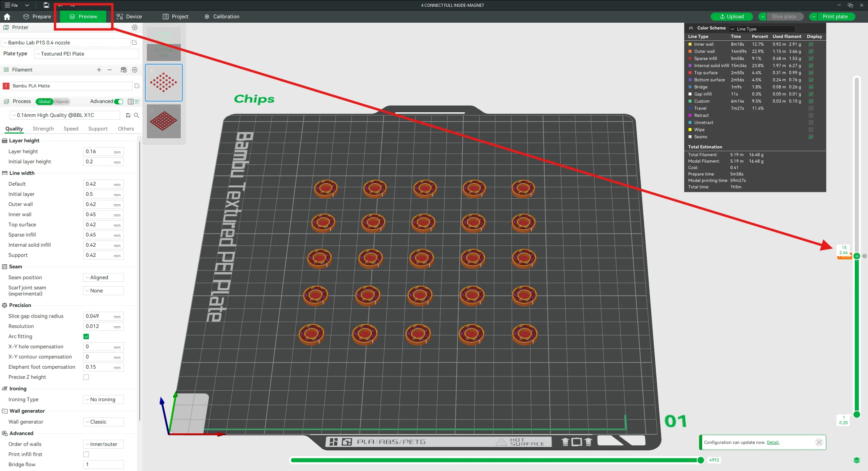Select the Strength settings tab
Image resolution: width=868 pixels, height=471 pixels.
coord(43,129)
